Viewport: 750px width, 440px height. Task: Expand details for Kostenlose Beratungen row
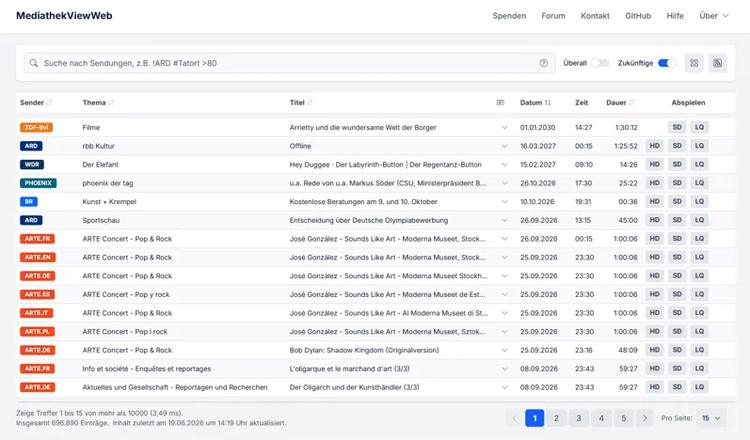pos(504,202)
